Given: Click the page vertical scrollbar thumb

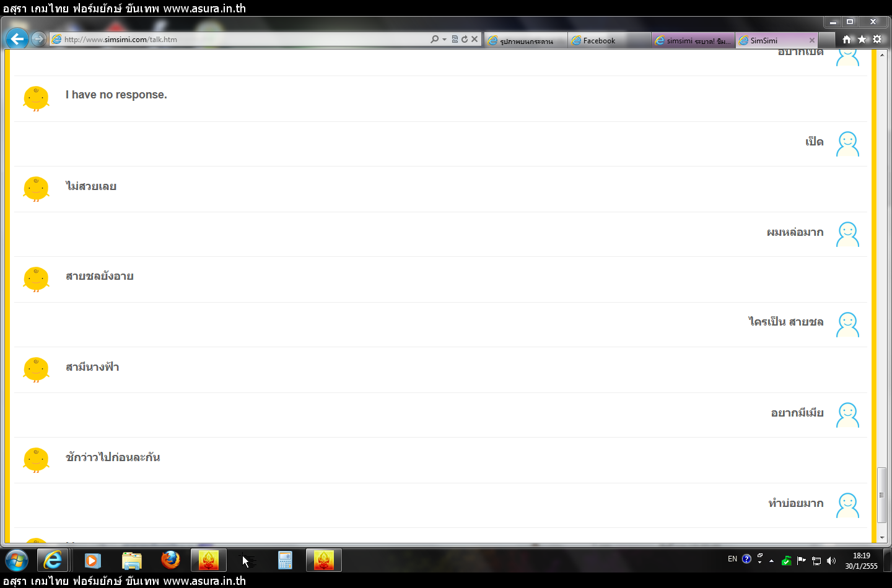Looking at the screenshot, I should point(881,495).
